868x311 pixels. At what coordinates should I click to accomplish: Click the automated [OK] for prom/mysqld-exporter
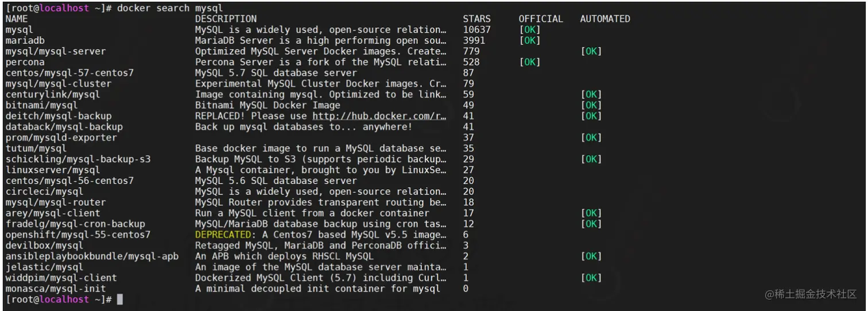591,137
